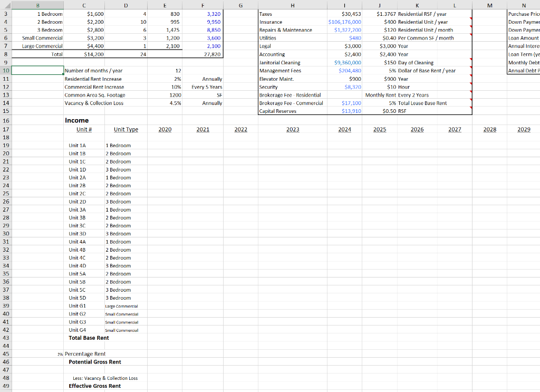Select the $2,200 rent cell
This screenshot has height=392, width=540.
click(x=84, y=22)
